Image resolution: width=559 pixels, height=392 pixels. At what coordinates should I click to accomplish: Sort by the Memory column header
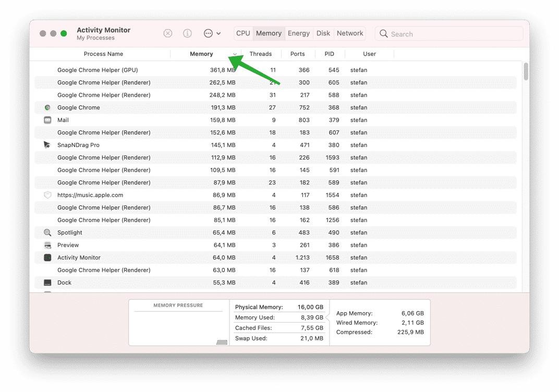point(201,54)
